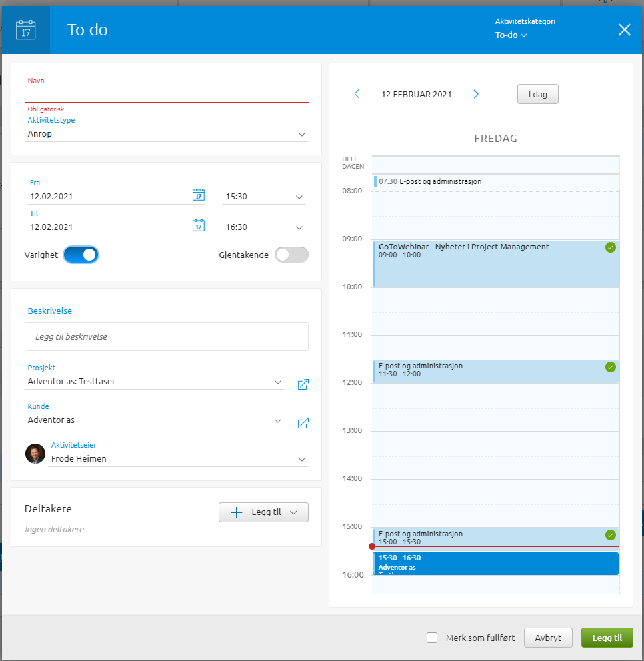644x661 pixels.
Task: Open the Til date calendar picker icon
Action: (x=198, y=225)
